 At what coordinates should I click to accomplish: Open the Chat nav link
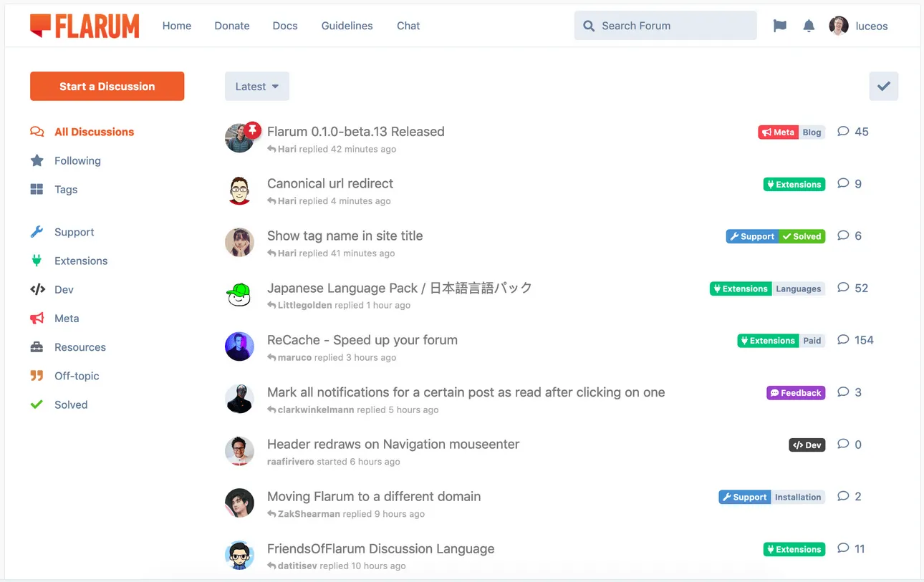click(408, 26)
